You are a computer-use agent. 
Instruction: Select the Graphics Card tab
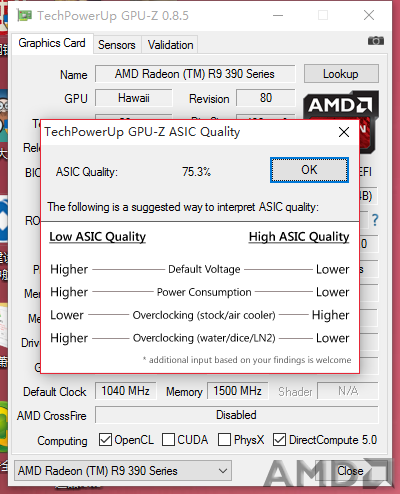click(52, 43)
